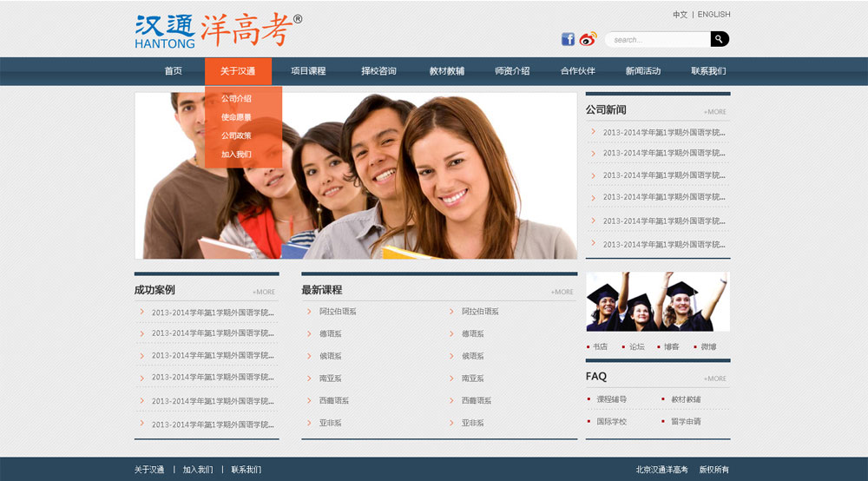Image resolution: width=868 pixels, height=481 pixels.
Task: Click footer 加入我们 link
Action: click(198, 470)
